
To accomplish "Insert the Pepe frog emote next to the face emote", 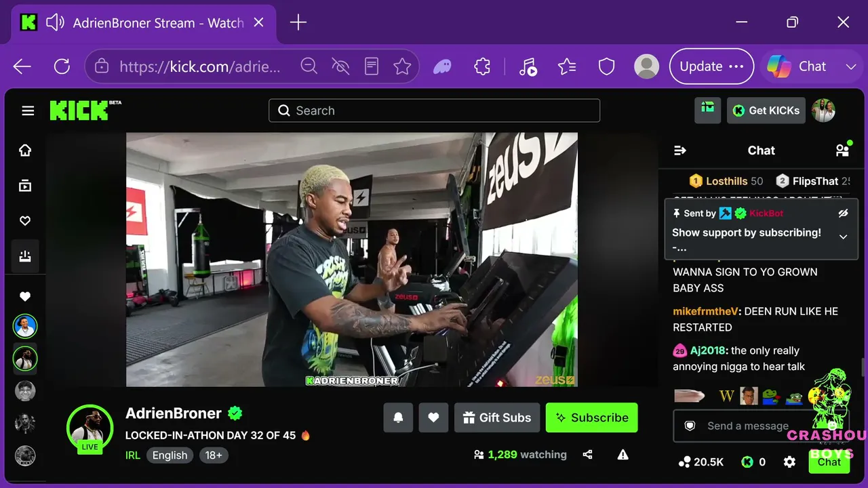I will pos(771,396).
